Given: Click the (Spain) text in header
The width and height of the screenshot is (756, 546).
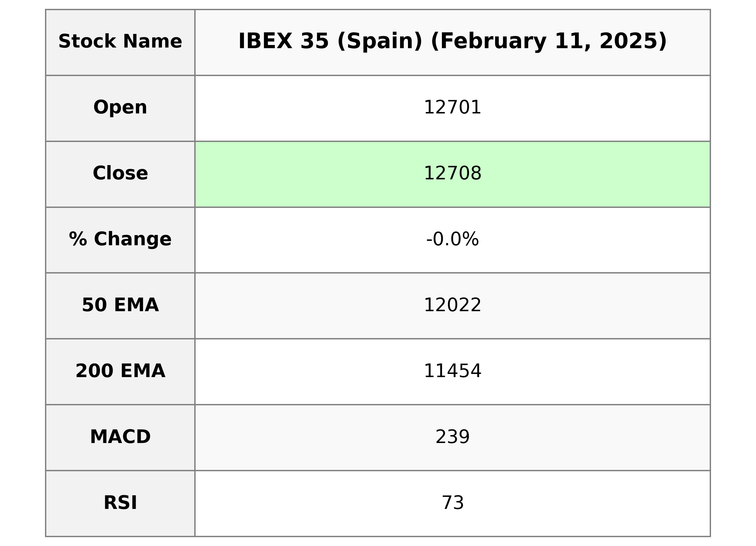Looking at the screenshot, I should (380, 42).
